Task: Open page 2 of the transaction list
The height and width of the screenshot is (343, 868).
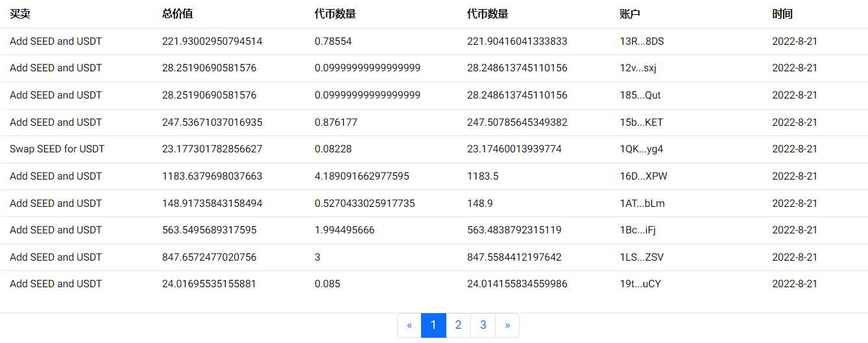Action: pos(459,325)
